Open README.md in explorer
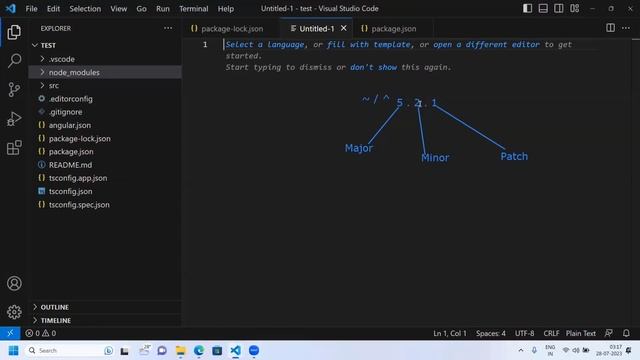Image resolution: width=640 pixels, height=360 pixels. tap(105, 165)
